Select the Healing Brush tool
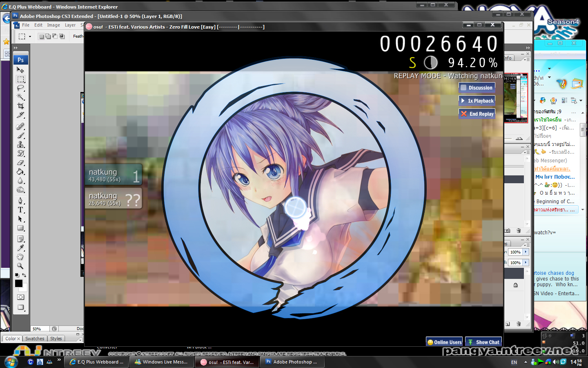Viewport: 588px width, 368px height. 20,126
